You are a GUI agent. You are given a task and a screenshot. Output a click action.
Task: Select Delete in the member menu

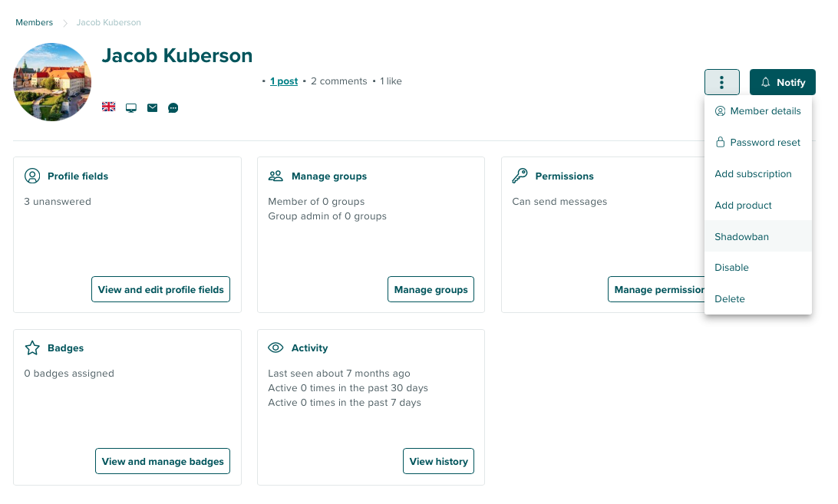click(x=730, y=299)
